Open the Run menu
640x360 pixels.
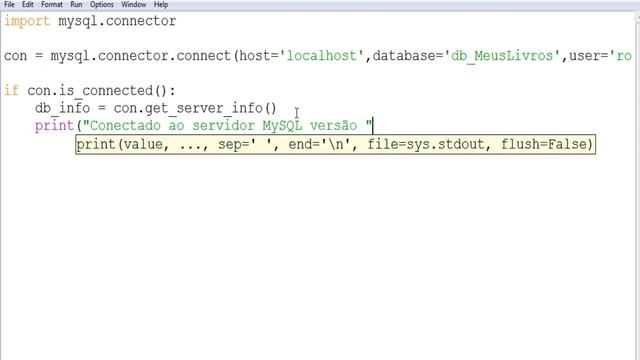click(76, 4)
